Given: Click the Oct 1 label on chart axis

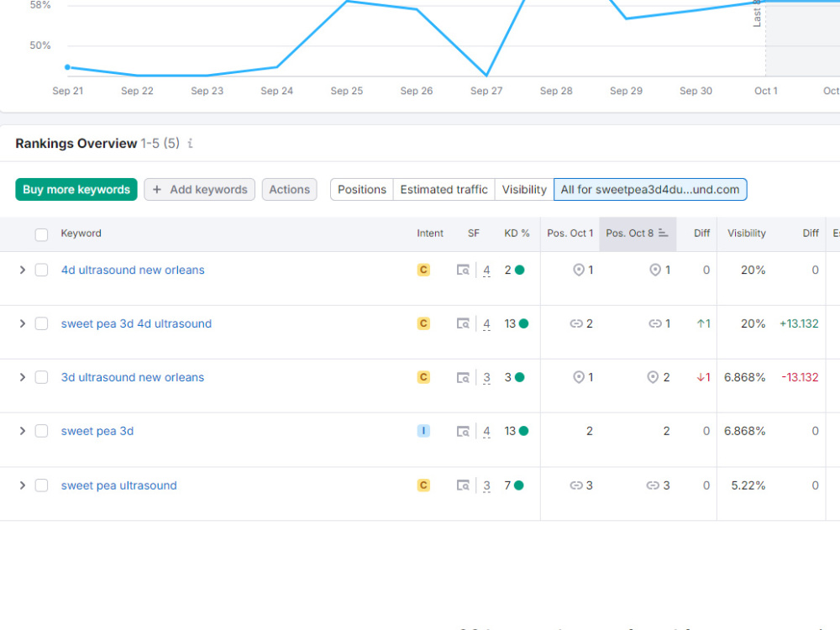Looking at the screenshot, I should click(x=765, y=91).
